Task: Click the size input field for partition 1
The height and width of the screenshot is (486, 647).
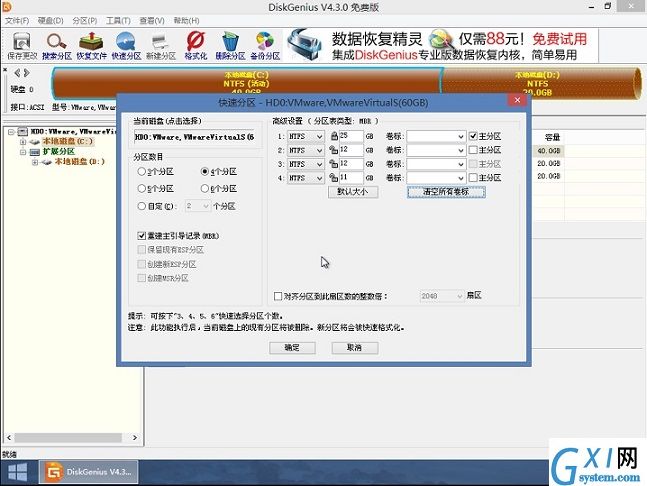Action: click(x=351, y=136)
